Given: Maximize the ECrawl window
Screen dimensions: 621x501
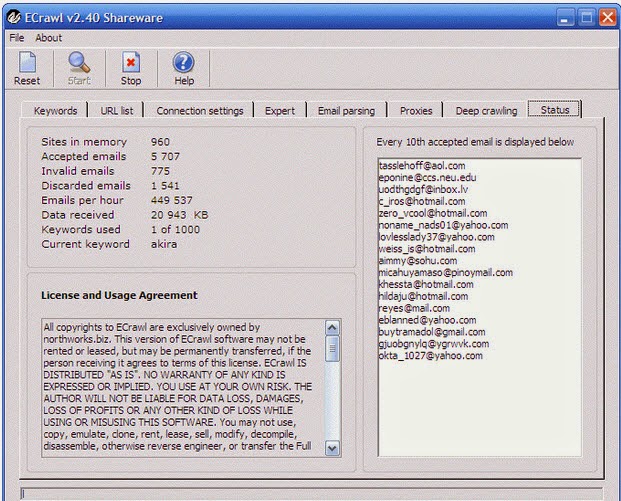Looking at the screenshot, I should click(x=587, y=18).
